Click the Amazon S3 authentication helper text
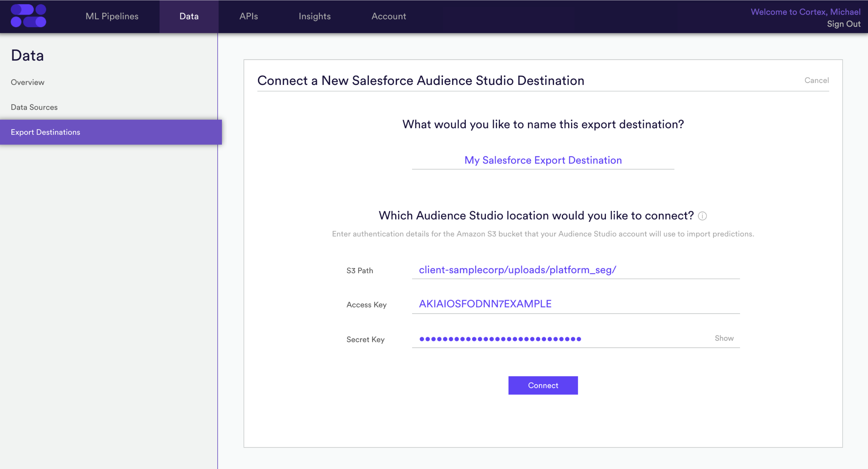 (543, 234)
